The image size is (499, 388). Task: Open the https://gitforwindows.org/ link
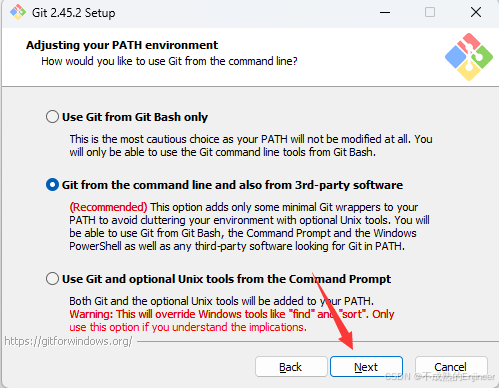pyautogui.click(x=68, y=341)
